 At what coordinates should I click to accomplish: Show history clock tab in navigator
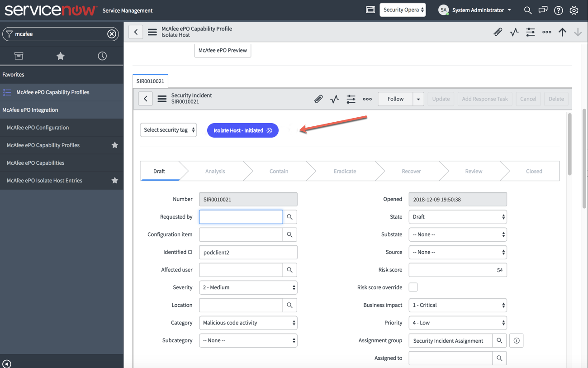pos(102,56)
